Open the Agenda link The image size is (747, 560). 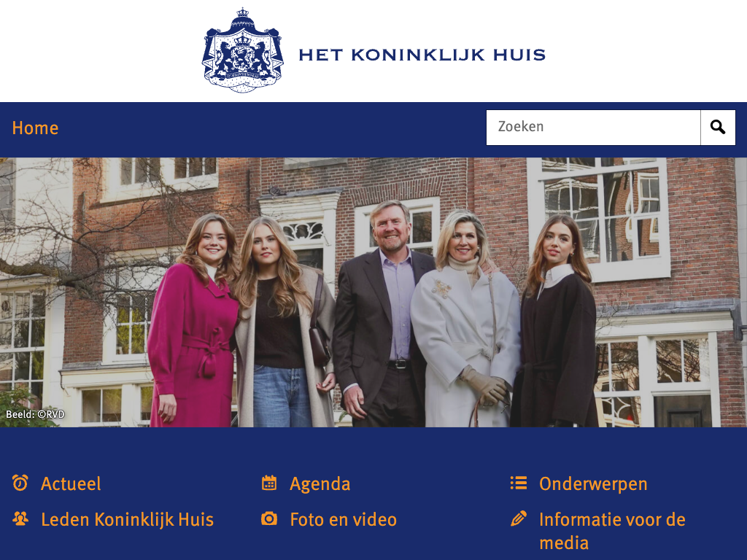(x=320, y=484)
